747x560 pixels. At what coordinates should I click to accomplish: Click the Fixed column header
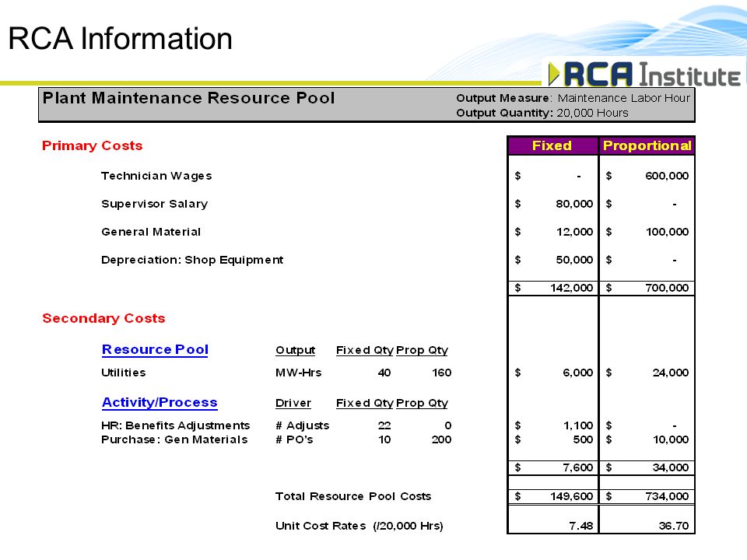(552, 145)
